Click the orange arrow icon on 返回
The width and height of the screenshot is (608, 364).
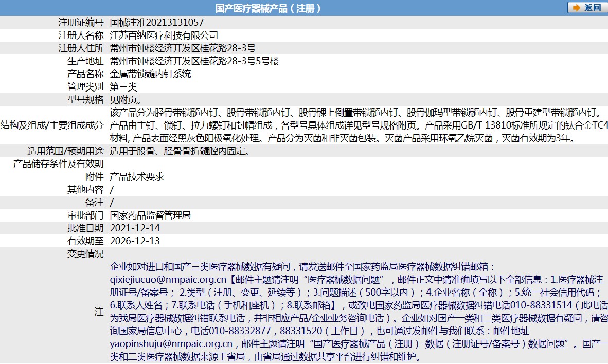point(577,7)
